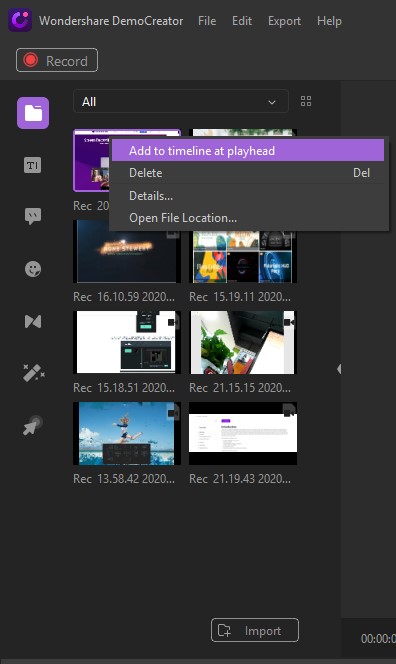This screenshot has height=664, width=396.
Task: Expand the All media filter dropdown
Action: tap(181, 102)
